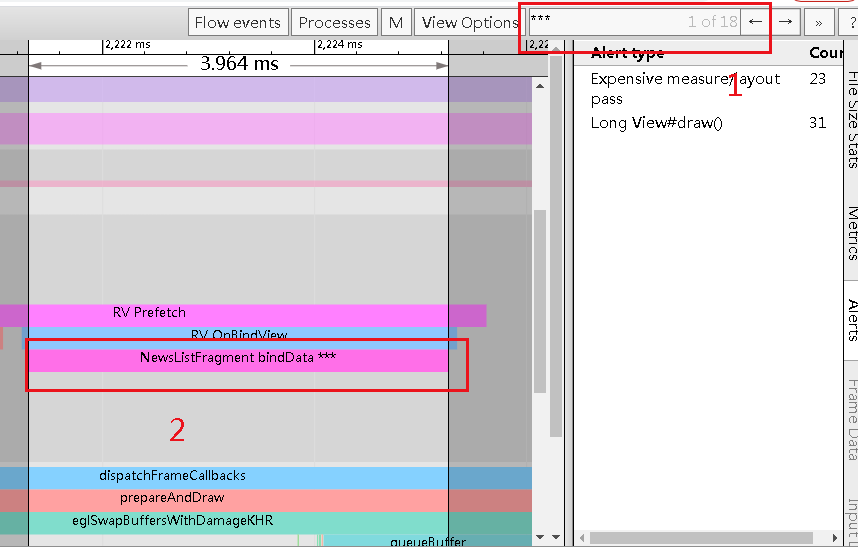Go to next search result arrow
The width and height of the screenshot is (858, 548).
786,22
